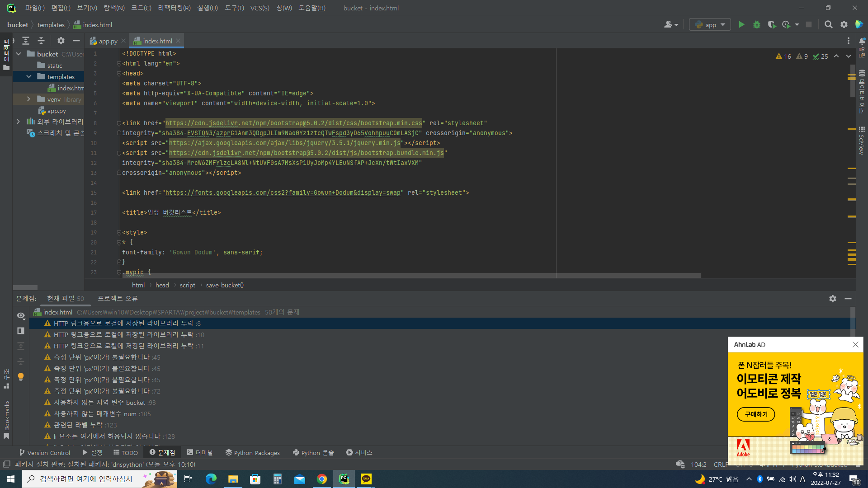This screenshot has height=488, width=868.
Task: Close the app.py editor tab
Action: (123, 41)
